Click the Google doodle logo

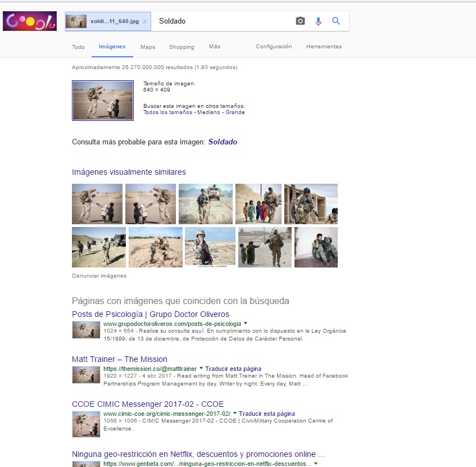tap(30, 21)
